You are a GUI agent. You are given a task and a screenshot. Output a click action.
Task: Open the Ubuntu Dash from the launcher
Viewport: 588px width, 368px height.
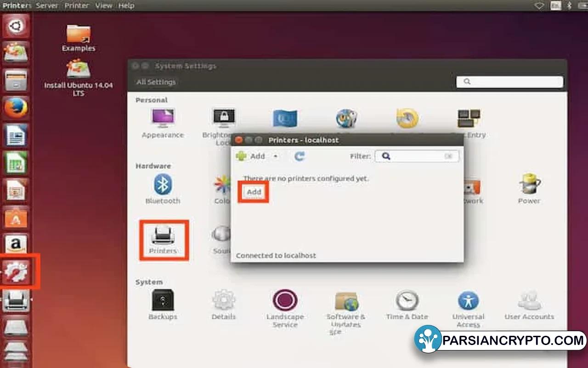click(x=17, y=26)
